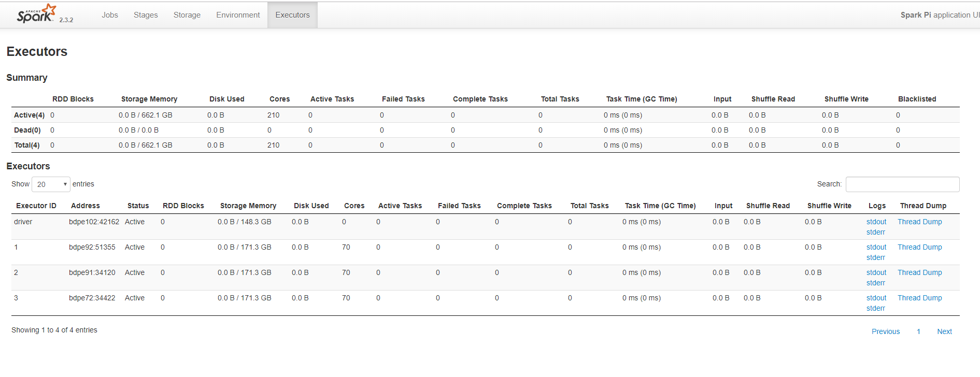Open the Storage tab
The width and height of the screenshot is (980, 377).
pyautogui.click(x=187, y=15)
